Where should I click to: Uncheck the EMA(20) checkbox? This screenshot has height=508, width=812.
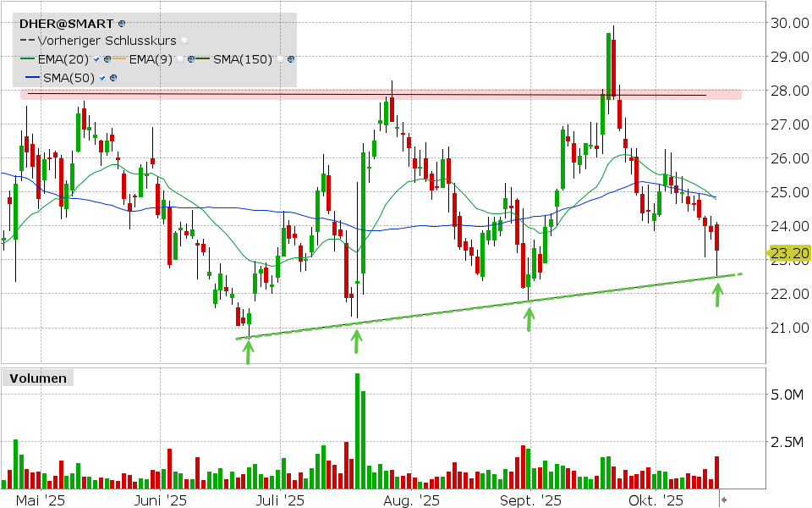pyautogui.click(x=97, y=59)
